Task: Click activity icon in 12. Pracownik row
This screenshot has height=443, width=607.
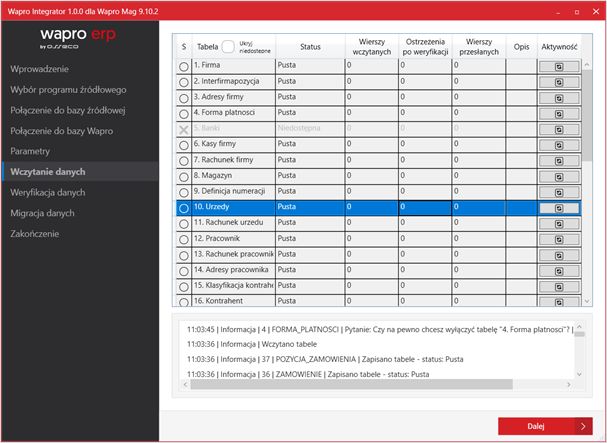Action: click(x=558, y=239)
